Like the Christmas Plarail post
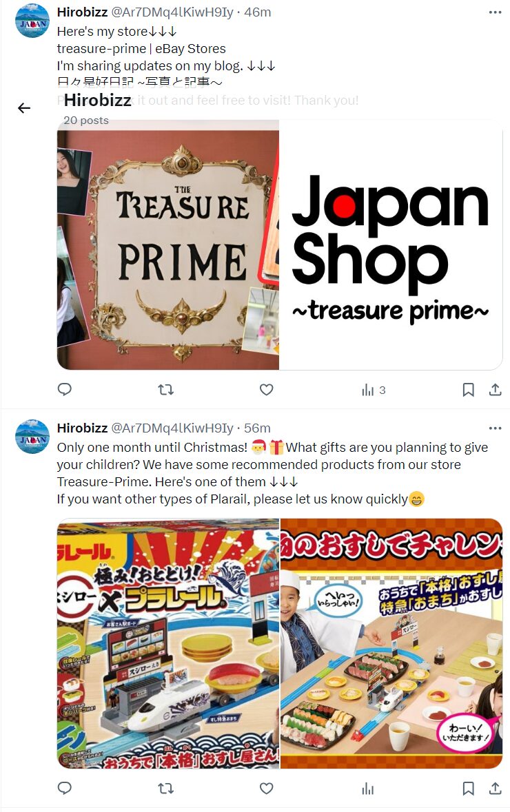 coord(267,788)
